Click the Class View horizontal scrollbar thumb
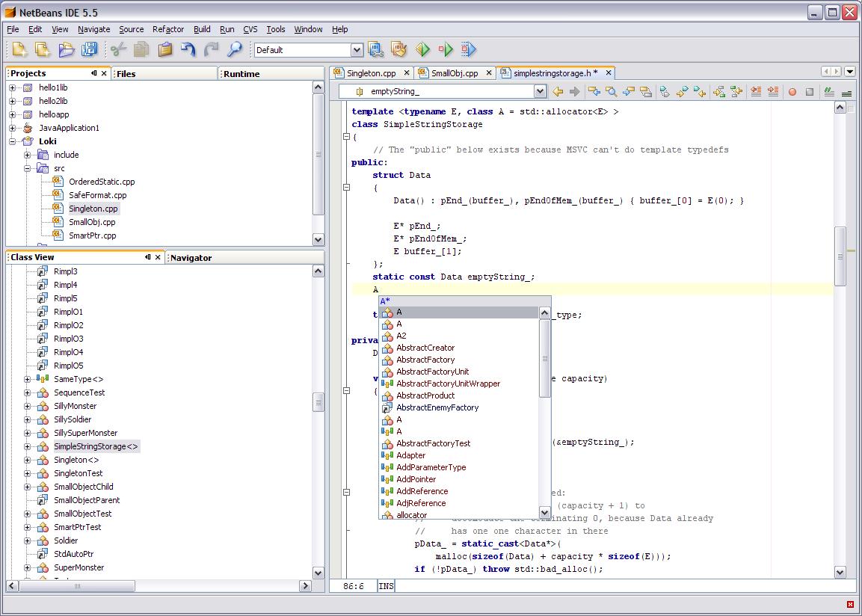862x616 pixels. click(77, 586)
